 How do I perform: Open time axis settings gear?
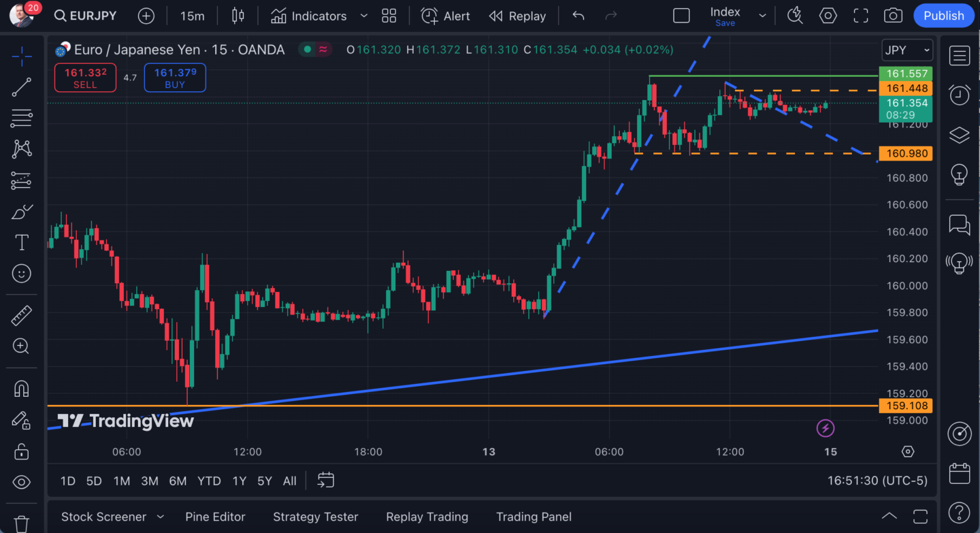tap(908, 451)
